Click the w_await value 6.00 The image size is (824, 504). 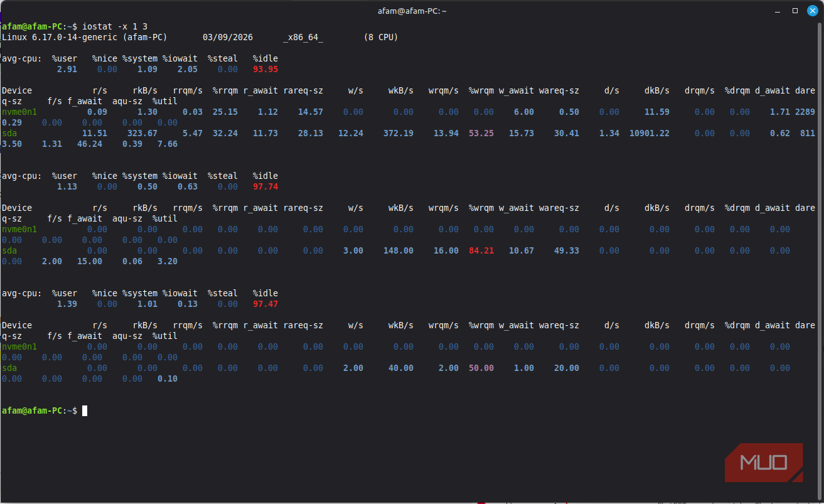point(524,112)
